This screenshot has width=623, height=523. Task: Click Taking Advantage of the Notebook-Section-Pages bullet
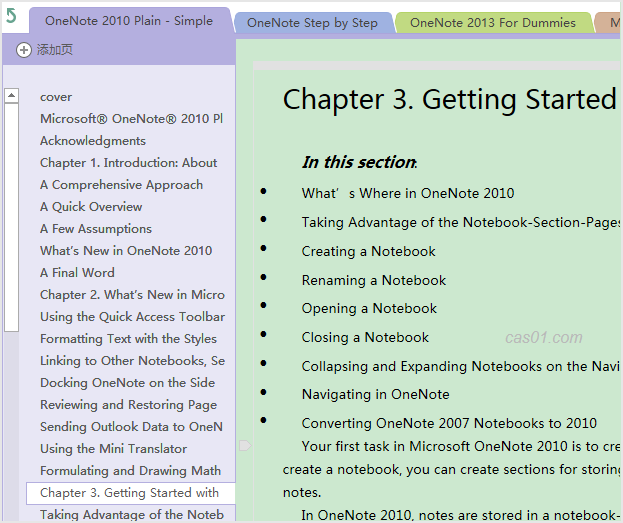point(460,223)
